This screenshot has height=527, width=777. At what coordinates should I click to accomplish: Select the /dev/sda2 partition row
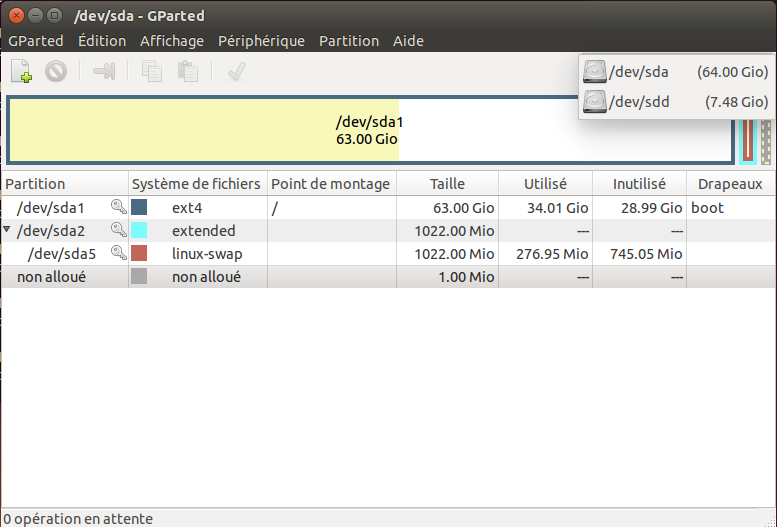388,230
